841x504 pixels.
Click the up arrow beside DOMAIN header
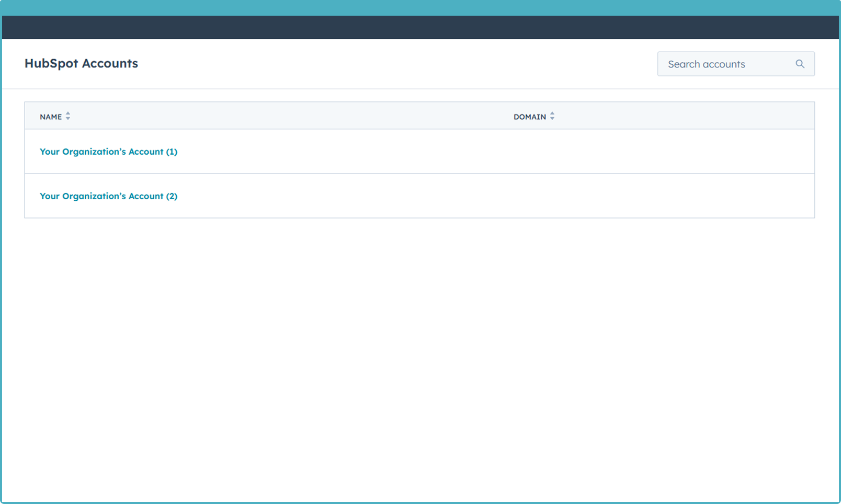[x=552, y=113]
